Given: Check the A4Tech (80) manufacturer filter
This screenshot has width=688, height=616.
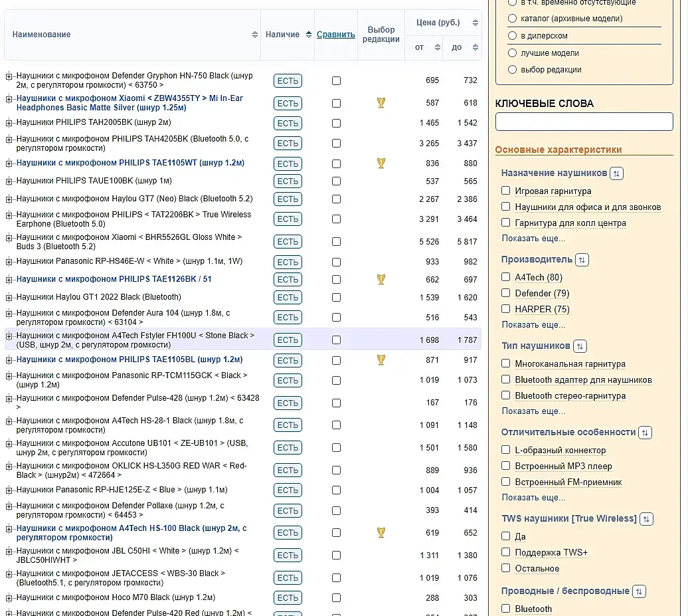Looking at the screenshot, I should (x=506, y=277).
